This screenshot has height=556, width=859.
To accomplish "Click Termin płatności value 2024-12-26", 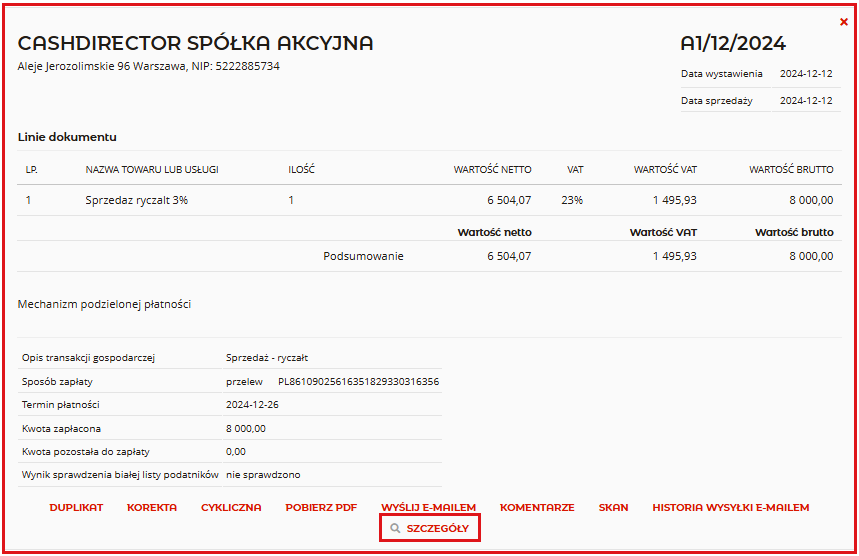I will coord(252,405).
